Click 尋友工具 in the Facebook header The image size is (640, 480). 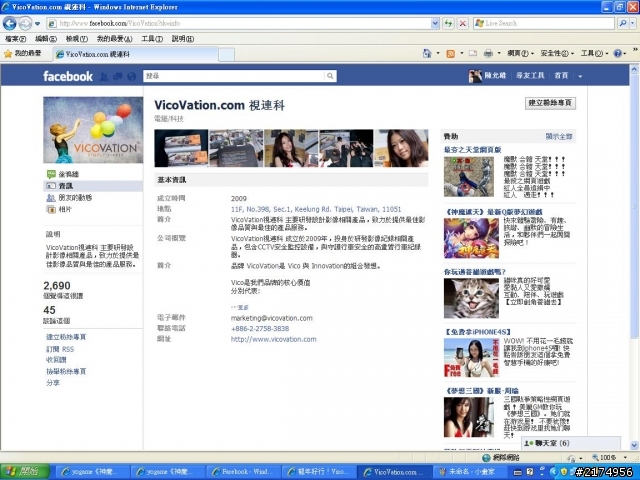(530, 76)
